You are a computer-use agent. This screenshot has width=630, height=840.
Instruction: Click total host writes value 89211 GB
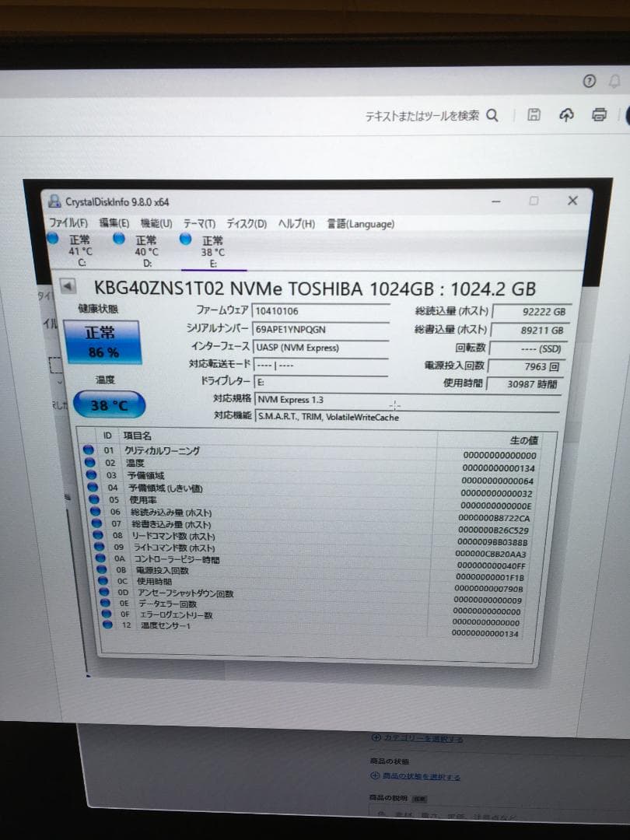pos(529,331)
